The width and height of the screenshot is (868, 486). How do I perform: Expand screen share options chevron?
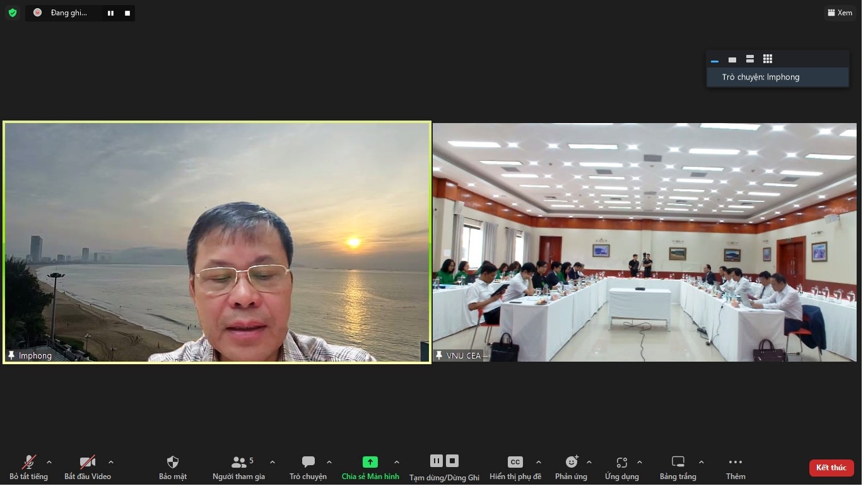[x=397, y=462]
